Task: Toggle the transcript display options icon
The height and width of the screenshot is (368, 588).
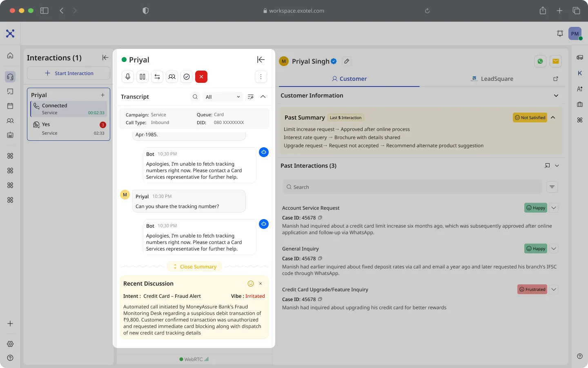Action: (251, 97)
